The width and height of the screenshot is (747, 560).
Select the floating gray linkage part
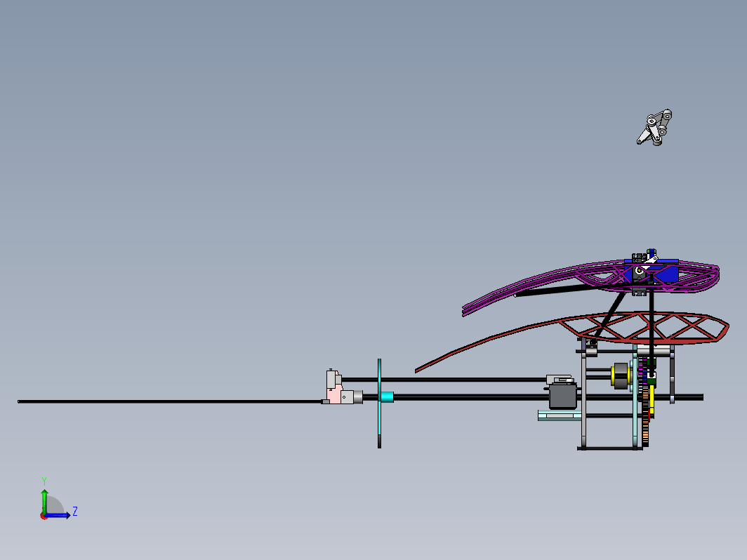(654, 128)
